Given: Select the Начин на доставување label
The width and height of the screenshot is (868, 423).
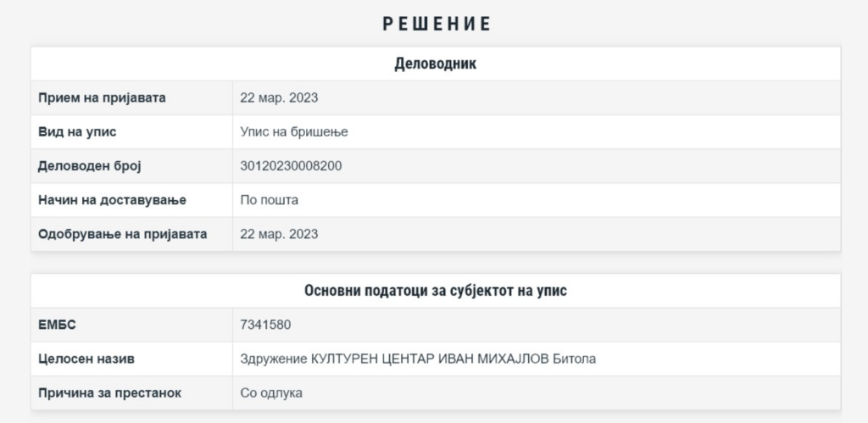Looking at the screenshot, I should pyautogui.click(x=112, y=200).
